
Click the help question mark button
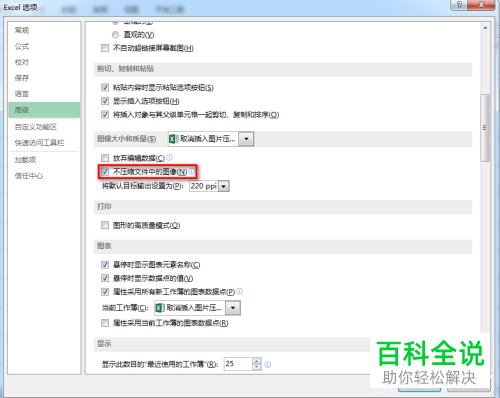coord(459,5)
